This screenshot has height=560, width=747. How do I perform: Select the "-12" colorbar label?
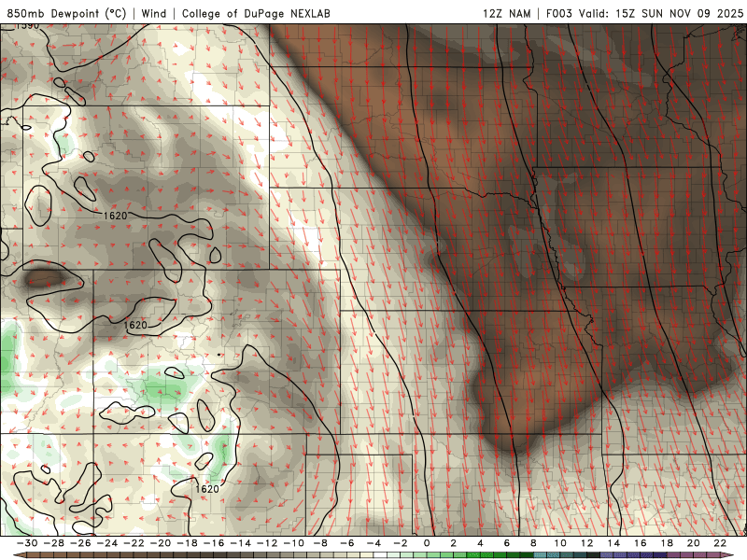click(x=268, y=543)
